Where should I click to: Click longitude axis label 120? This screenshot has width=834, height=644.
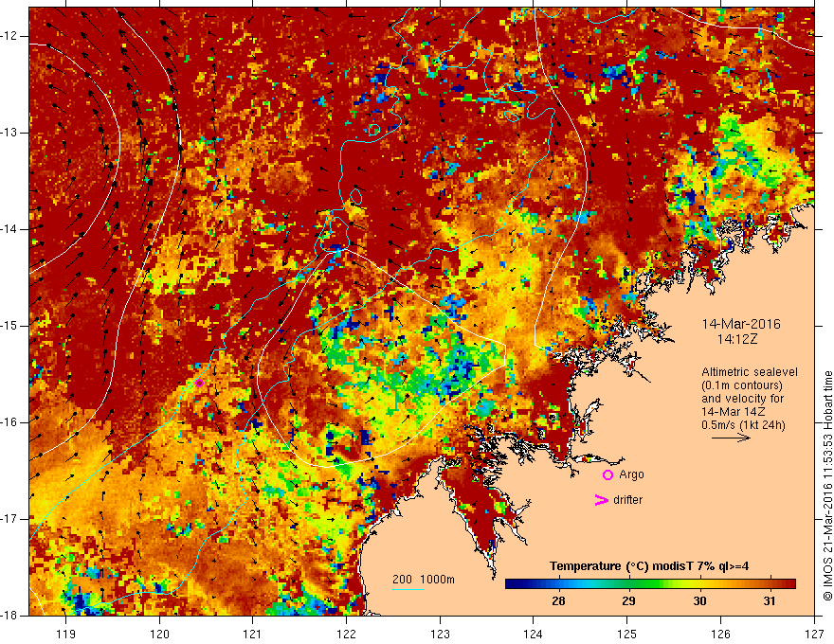tap(159, 634)
